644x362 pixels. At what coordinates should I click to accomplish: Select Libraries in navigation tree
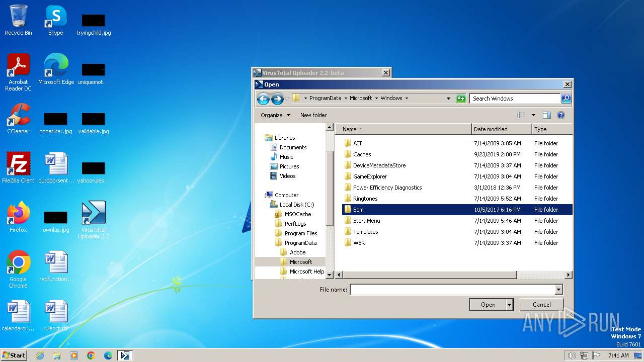point(285,138)
